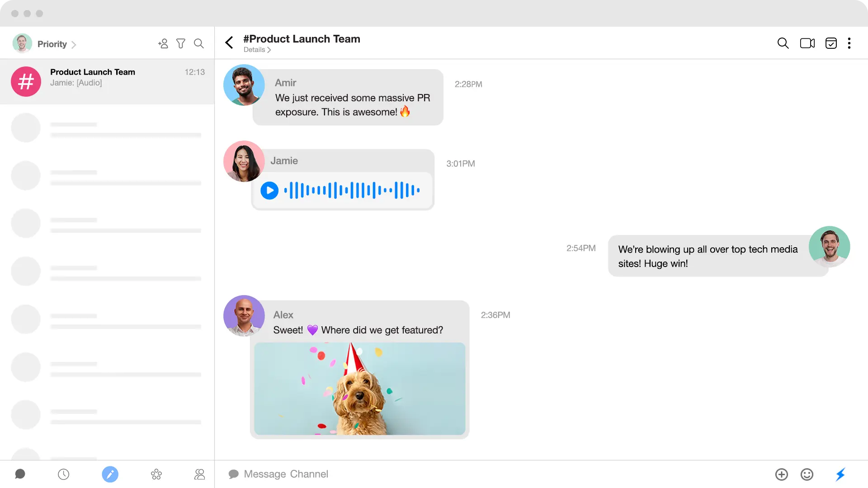Open the party dog image thumbnail
Viewport: 868px width, 488px height.
click(x=359, y=389)
